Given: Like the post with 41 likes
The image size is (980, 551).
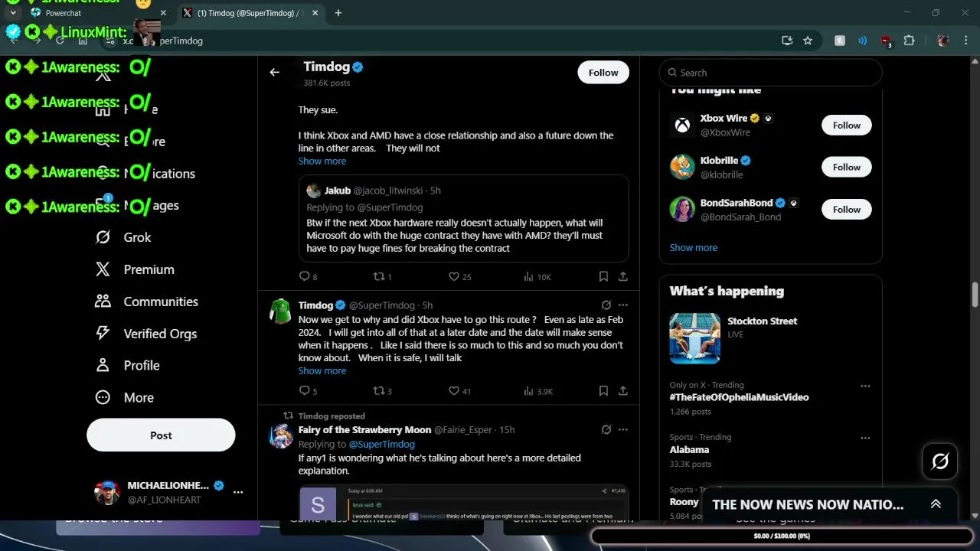Looking at the screenshot, I should click(459, 390).
